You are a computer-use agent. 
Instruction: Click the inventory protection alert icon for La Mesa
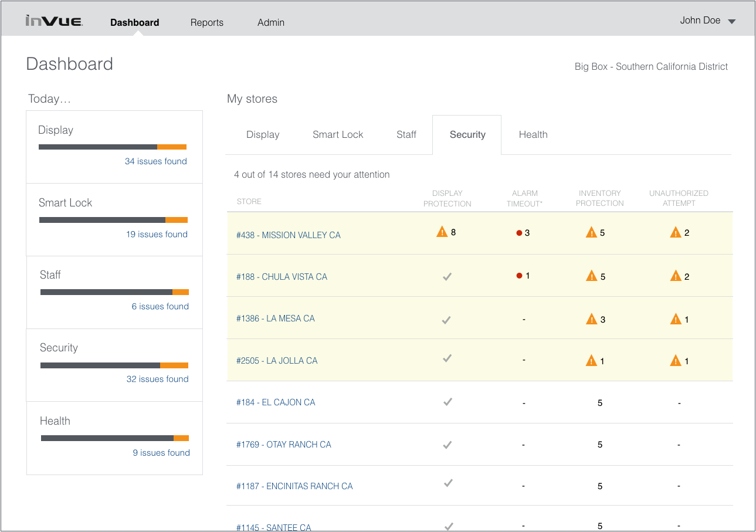coord(591,319)
